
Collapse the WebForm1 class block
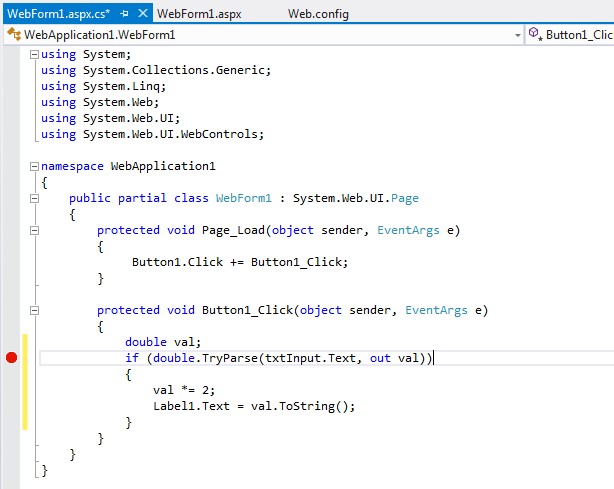tap(34, 198)
